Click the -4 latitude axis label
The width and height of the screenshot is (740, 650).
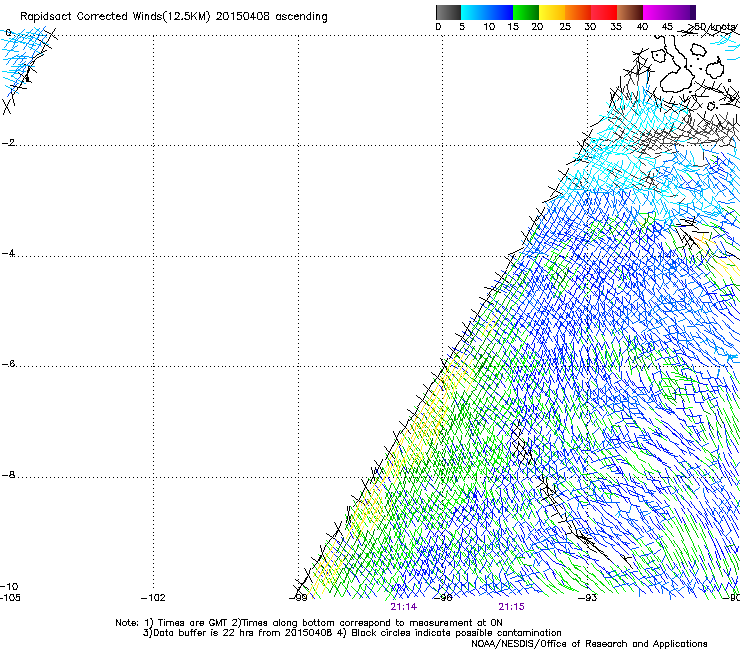(x=8, y=253)
